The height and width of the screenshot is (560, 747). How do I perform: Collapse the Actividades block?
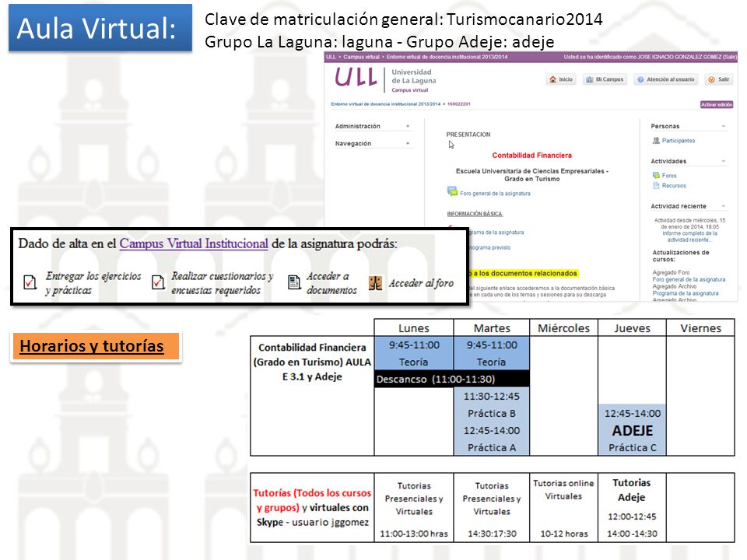[x=723, y=162]
